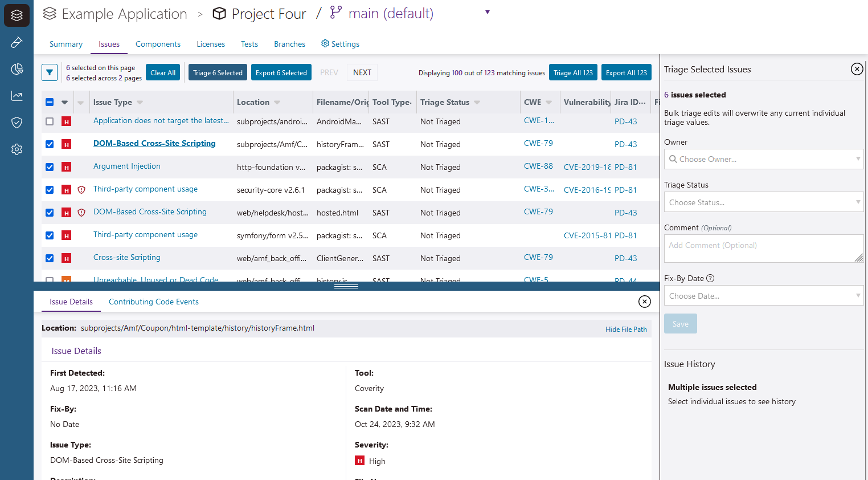Uncheck the Argument Injection row checkbox
This screenshot has width=868, height=480.
point(50,167)
